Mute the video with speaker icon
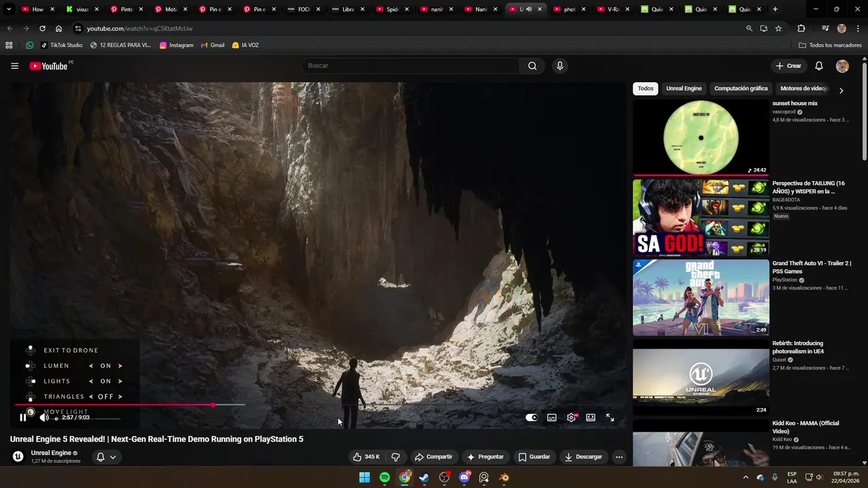Viewport: 868px width, 488px height. point(43,418)
